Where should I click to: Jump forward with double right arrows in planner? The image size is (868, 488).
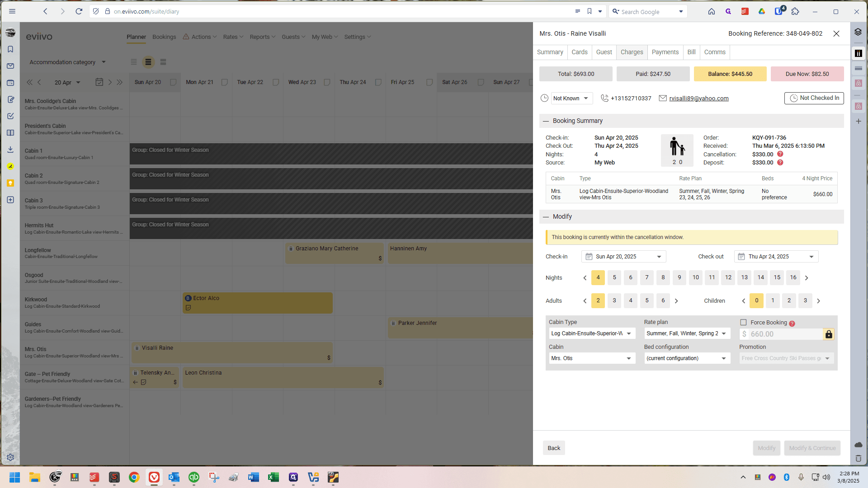(119, 82)
